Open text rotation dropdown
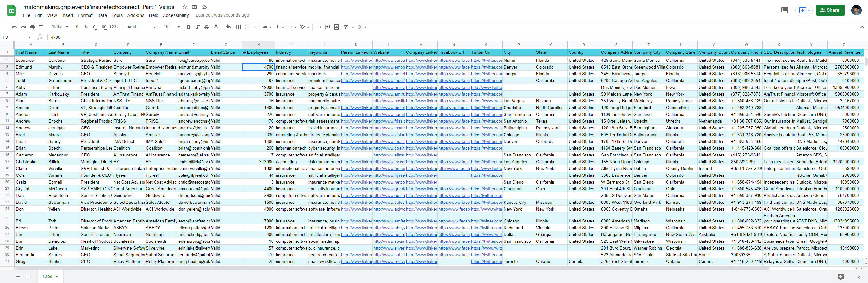Screen dimensions: 868x283 coord(305,27)
